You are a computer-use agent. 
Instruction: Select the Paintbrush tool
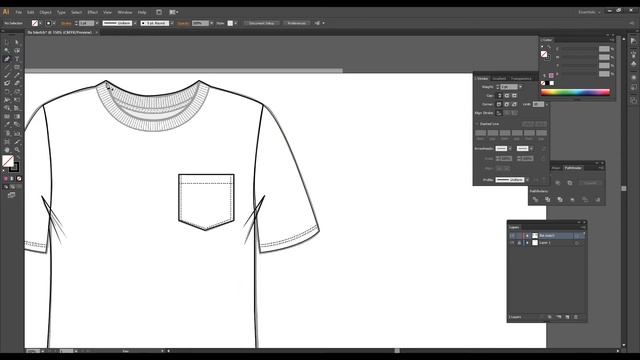point(7,75)
